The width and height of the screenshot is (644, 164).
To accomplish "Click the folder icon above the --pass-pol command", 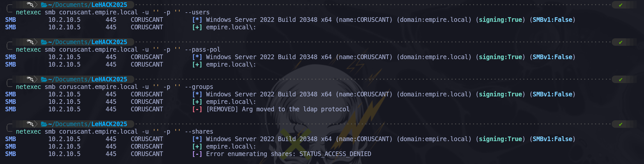I will (44, 42).
